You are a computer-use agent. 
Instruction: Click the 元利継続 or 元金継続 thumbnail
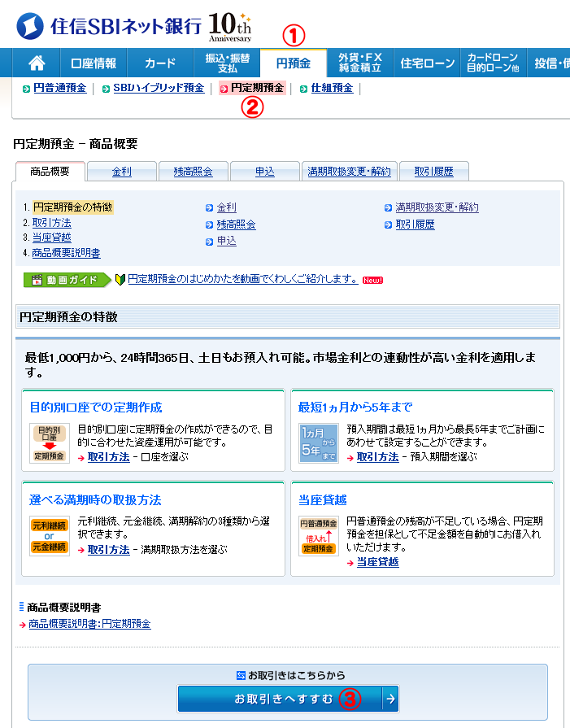pos(50,536)
